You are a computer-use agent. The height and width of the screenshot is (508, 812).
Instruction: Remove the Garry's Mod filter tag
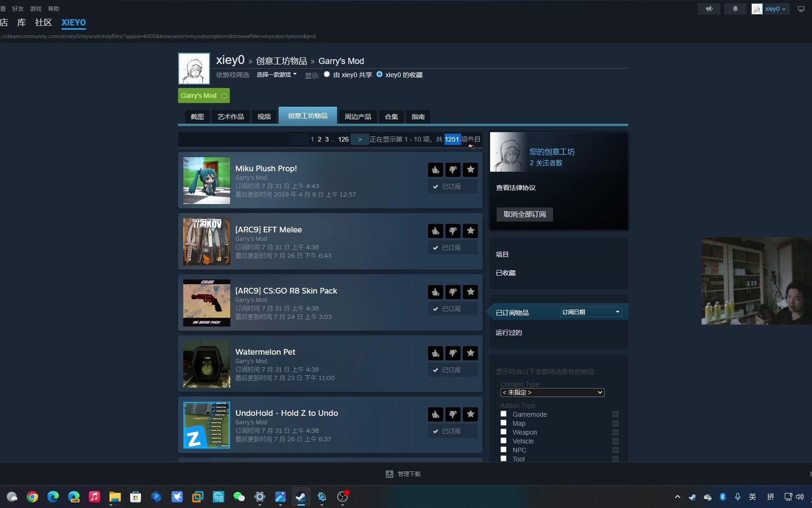[x=224, y=95]
